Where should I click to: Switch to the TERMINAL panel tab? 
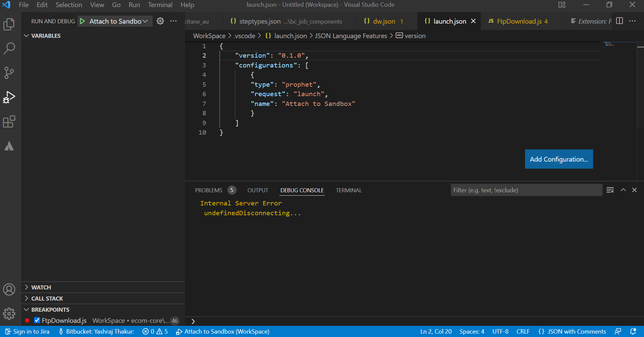(349, 190)
